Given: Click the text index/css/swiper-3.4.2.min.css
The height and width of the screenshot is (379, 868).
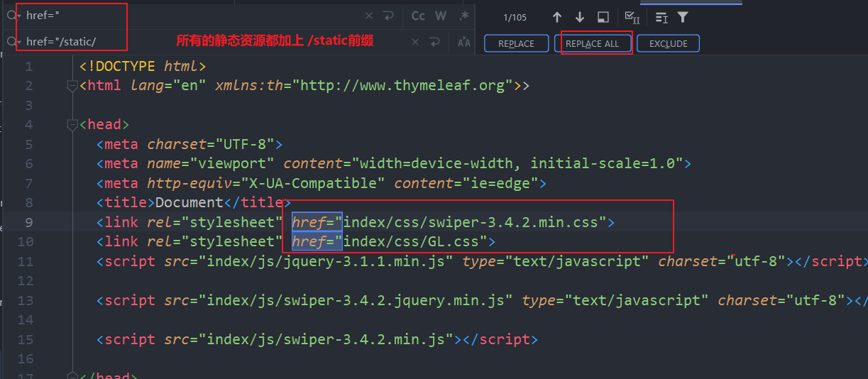Looking at the screenshot, I should [x=471, y=222].
